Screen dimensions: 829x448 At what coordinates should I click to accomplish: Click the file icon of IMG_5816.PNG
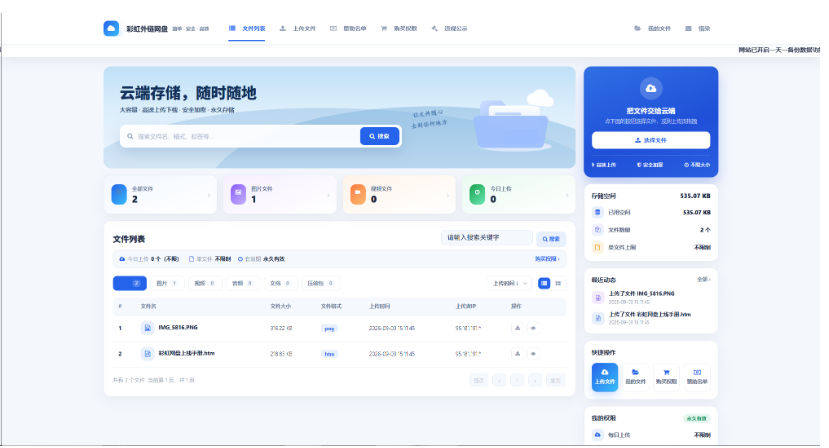(x=148, y=328)
